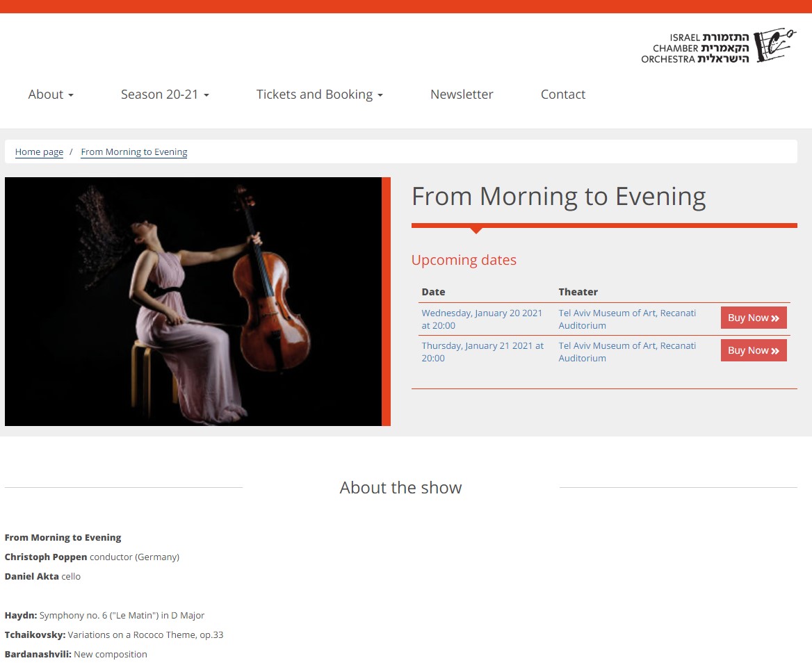Click Buy Now for the Thursday concert

pos(753,350)
